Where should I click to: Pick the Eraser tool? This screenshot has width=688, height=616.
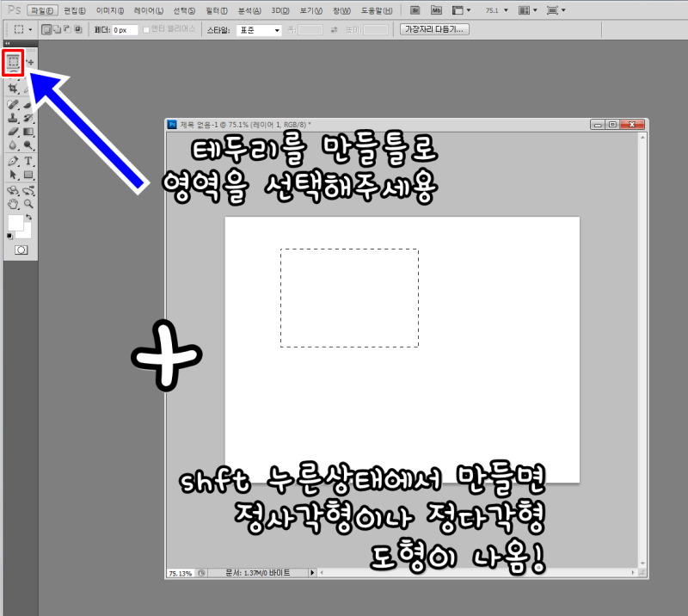[x=13, y=132]
